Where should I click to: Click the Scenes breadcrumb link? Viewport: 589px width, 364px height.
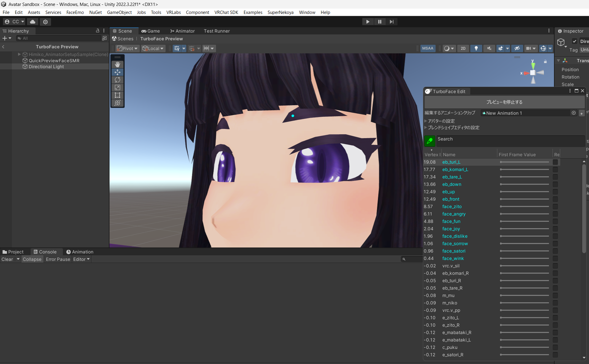(x=123, y=39)
